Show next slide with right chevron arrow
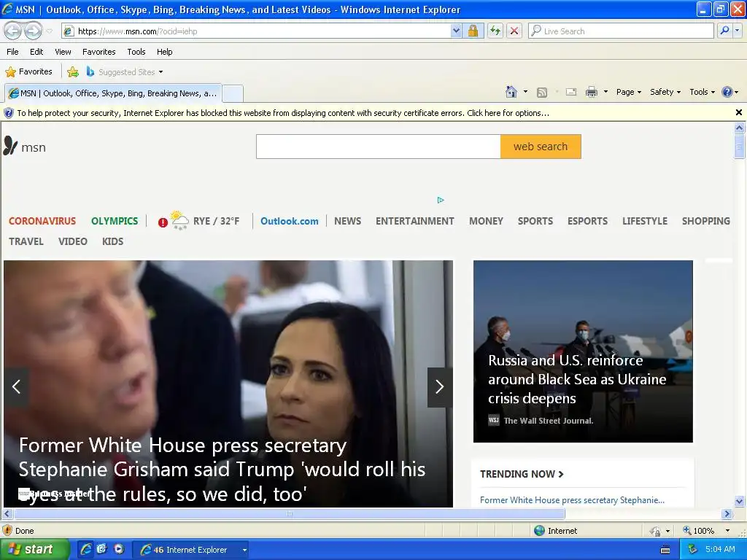The image size is (747, 560). click(440, 386)
